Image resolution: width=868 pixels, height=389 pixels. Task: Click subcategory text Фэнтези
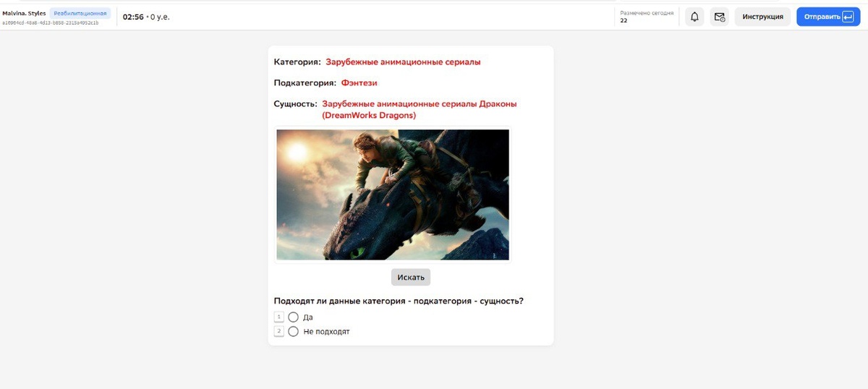359,83
